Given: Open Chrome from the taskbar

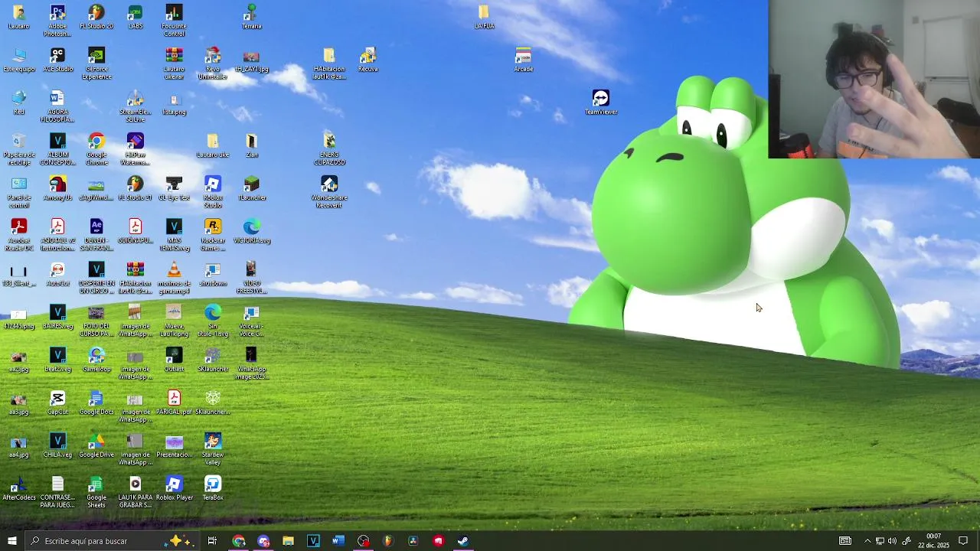Looking at the screenshot, I should click(239, 541).
